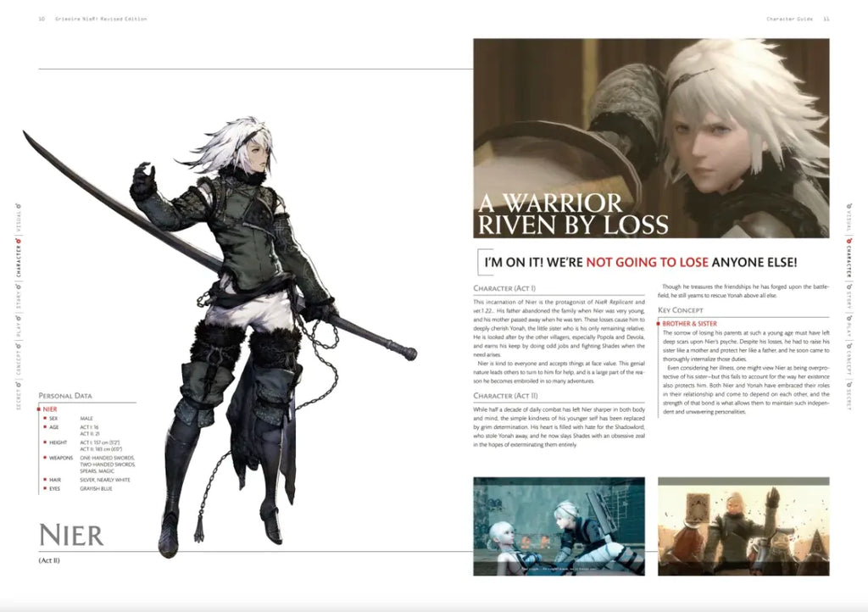Open the STORY tab on right margin
Viewport: 868px width, 612px height.
849,301
